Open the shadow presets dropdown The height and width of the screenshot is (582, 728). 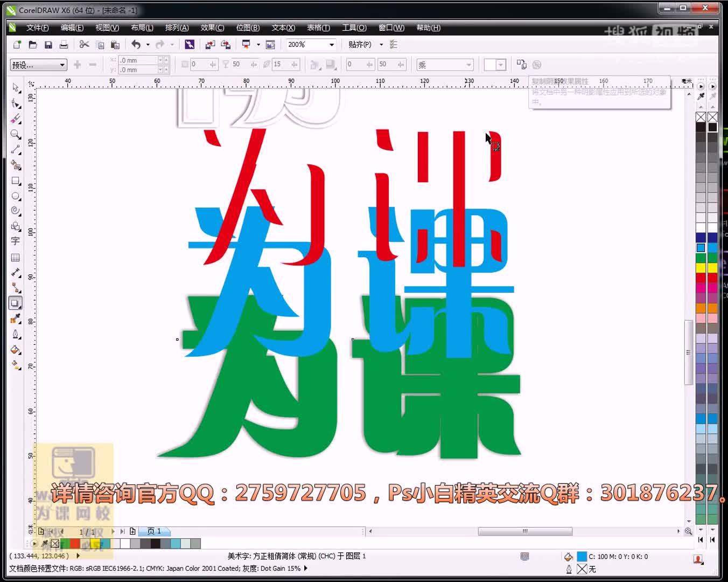pos(61,64)
